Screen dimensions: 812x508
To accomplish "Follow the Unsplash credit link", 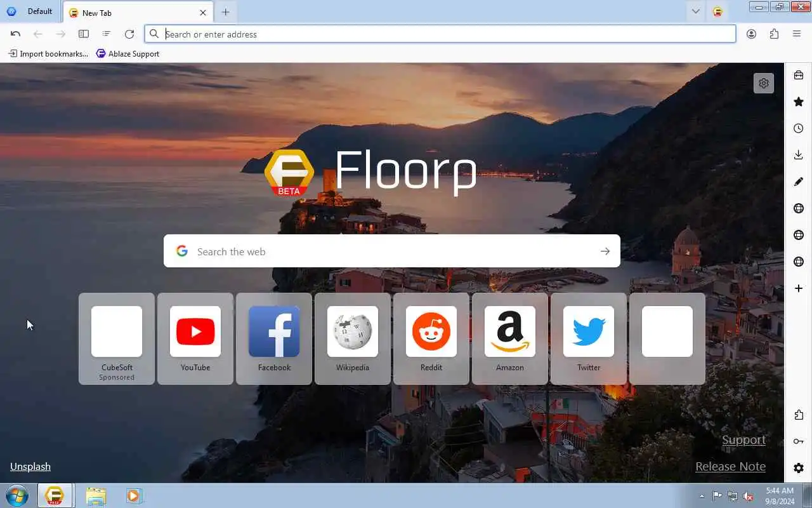I will (x=30, y=466).
